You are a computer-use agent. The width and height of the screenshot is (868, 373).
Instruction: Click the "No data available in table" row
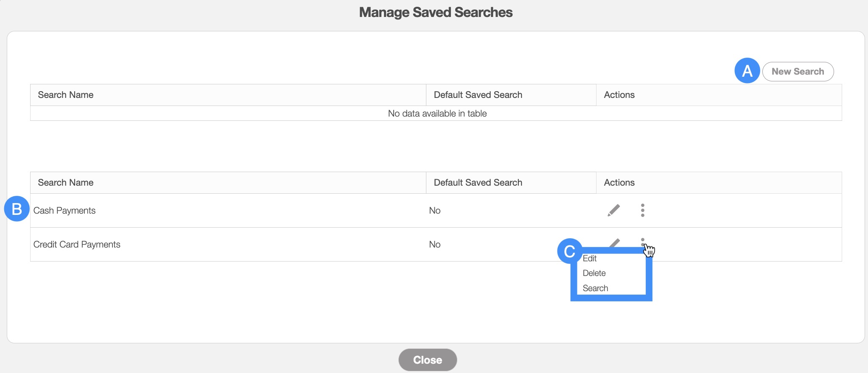pos(437,114)
